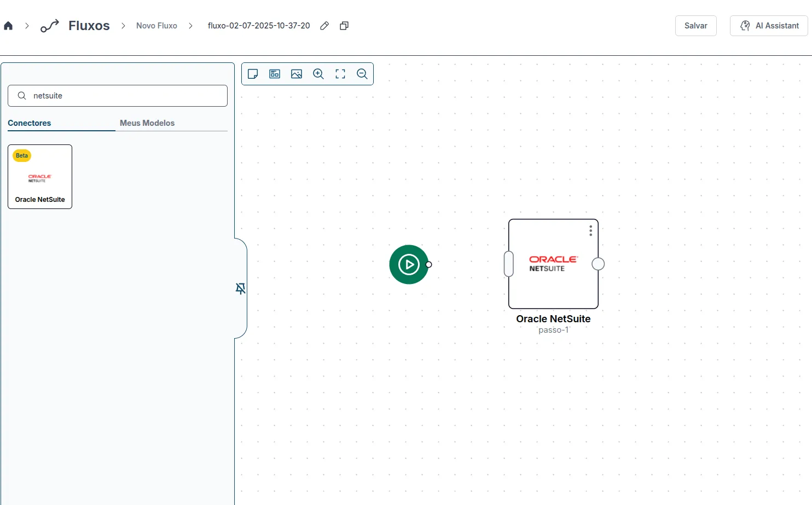The width and height of the screenshot is (812, 505).
Task: Unpin the connectors side panel
Action: (240, 288)
